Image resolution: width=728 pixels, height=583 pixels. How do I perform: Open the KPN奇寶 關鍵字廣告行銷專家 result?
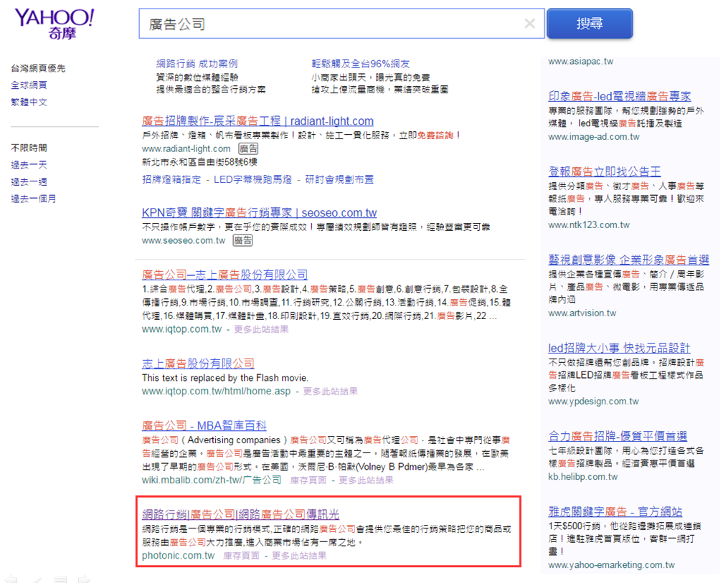pyautogui.click(x=259, y=213)
